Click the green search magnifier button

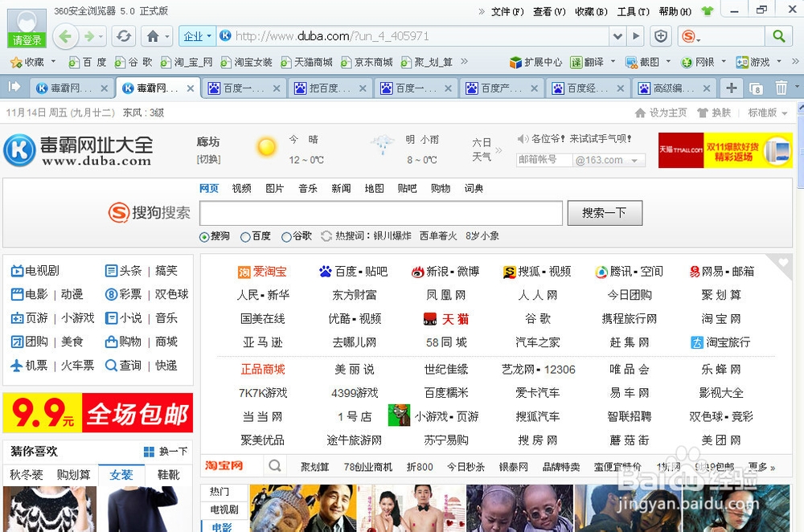pyautogui.click(x=778, y=36)
